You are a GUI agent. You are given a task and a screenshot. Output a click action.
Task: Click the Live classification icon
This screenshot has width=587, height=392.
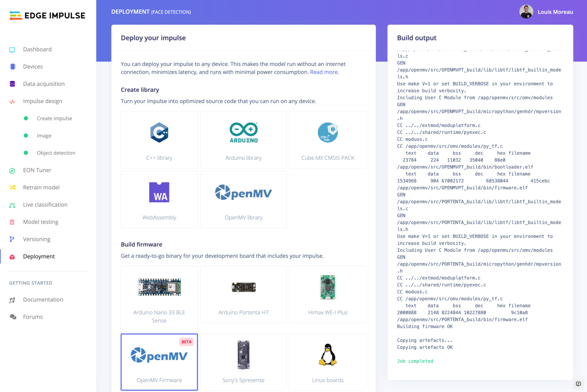[12, 205]
